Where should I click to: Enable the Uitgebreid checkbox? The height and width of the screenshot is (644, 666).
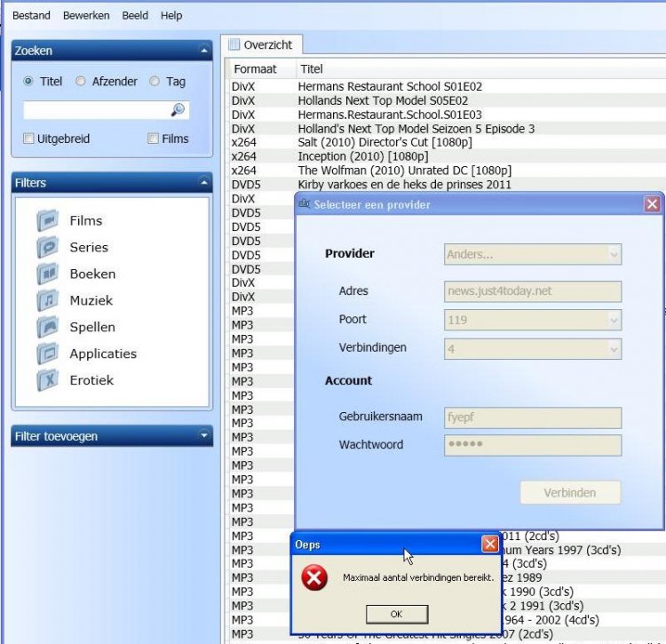[x=28, y=139]
